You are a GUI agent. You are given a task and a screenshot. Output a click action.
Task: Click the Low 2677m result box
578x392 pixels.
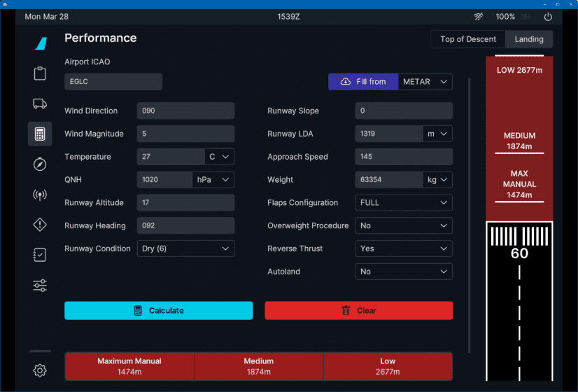[388, 366]
